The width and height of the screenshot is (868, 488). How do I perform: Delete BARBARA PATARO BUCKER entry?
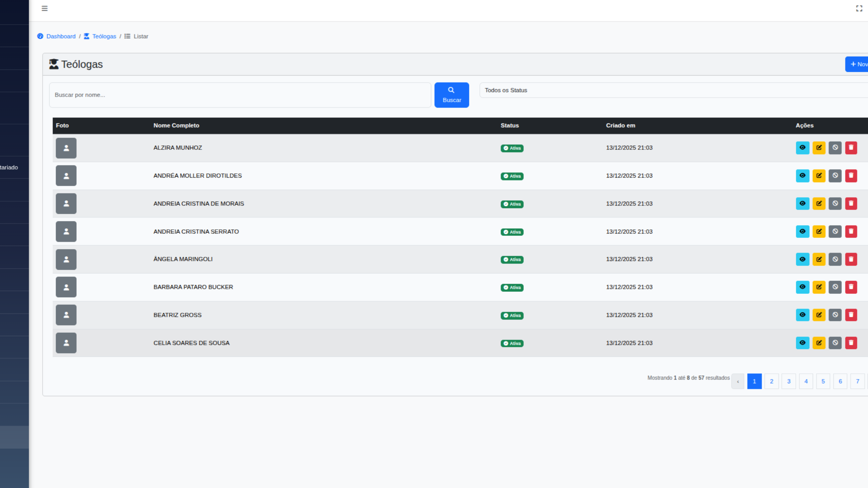pos(851,287)
